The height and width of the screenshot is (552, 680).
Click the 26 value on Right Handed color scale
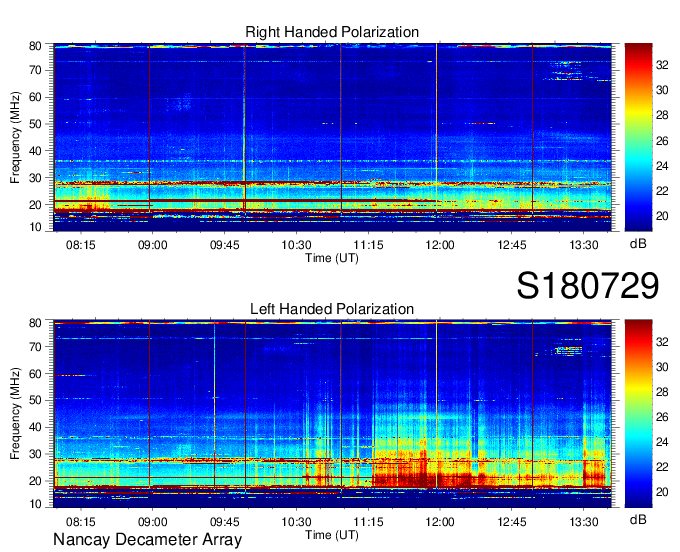[662, 140]
